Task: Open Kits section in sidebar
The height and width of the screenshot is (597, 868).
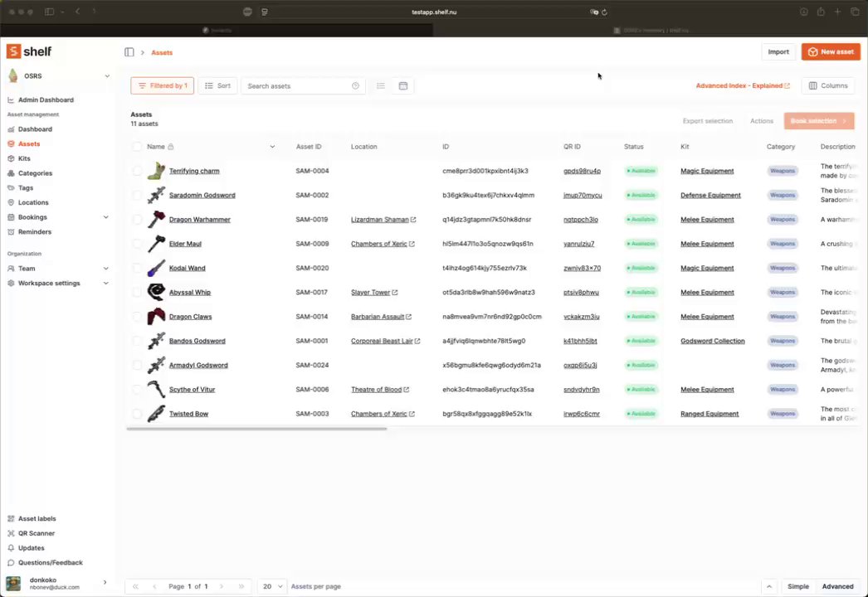Action: (x=24, y=158)
